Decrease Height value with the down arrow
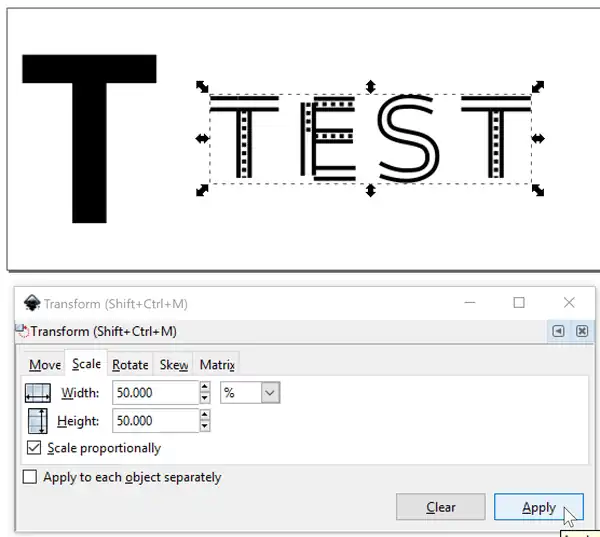This screenshot has width=600, height=537. (205, 427)
